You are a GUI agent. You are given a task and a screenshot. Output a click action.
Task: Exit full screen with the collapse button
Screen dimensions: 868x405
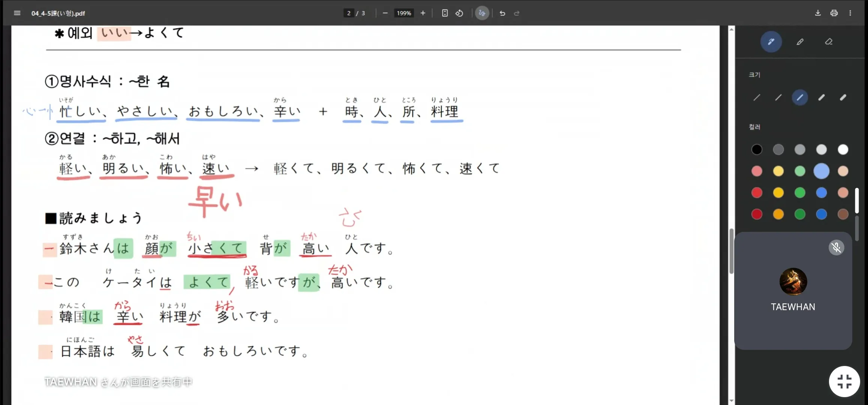[x=844, y=381]
